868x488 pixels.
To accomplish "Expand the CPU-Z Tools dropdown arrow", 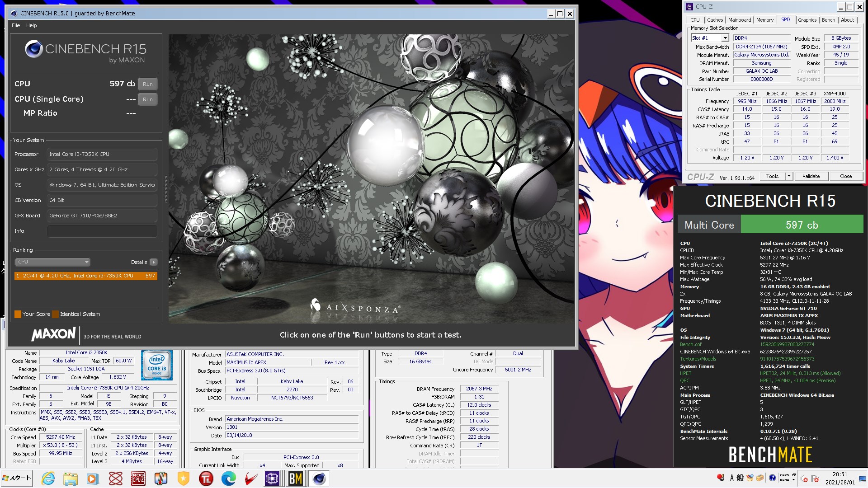I will point(789,176).
